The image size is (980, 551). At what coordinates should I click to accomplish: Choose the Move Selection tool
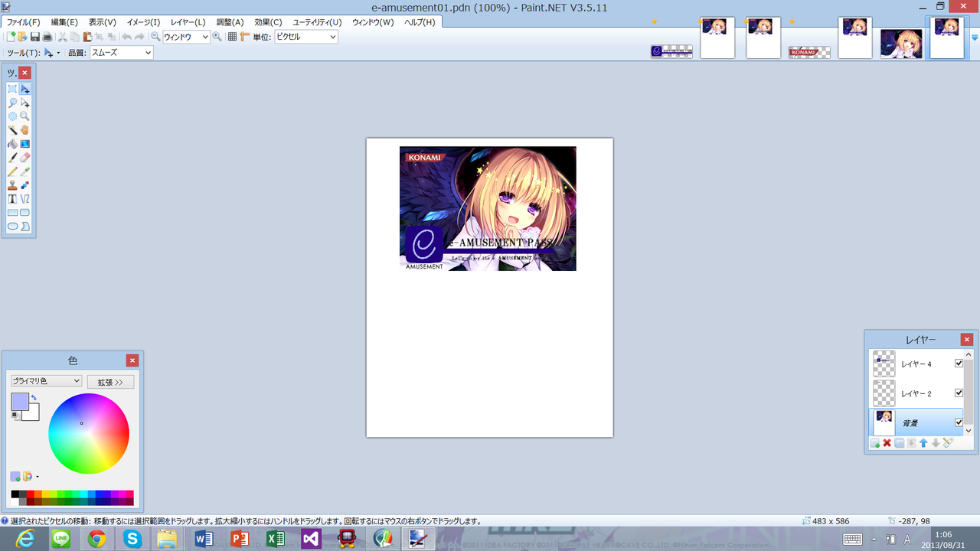pyautogui.click(x=25, y=103)
